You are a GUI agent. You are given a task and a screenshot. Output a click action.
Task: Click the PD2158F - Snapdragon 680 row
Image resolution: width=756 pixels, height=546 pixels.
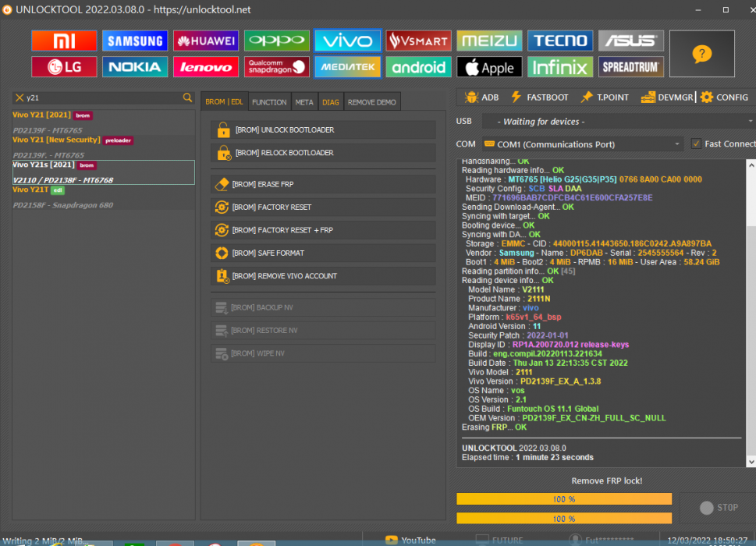[x=62, y=205]
